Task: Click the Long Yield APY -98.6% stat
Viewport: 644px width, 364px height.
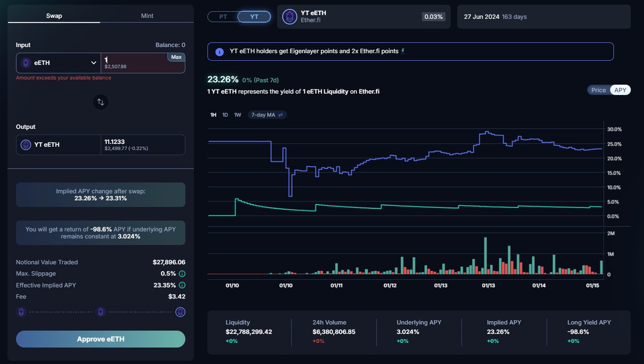Action: click(x=589, y=332)
